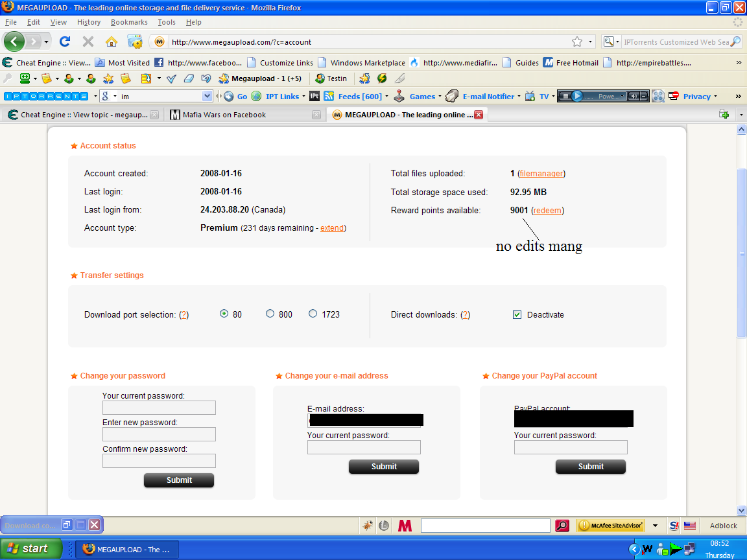
Task: Submit the change PayPal account form
Action: click(591, 467)
